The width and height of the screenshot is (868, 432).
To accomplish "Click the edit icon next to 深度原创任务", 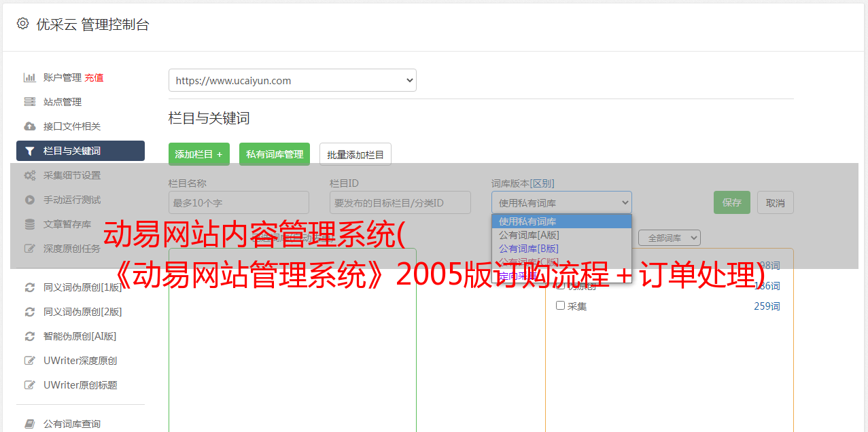I will click(x=29, y=249).
